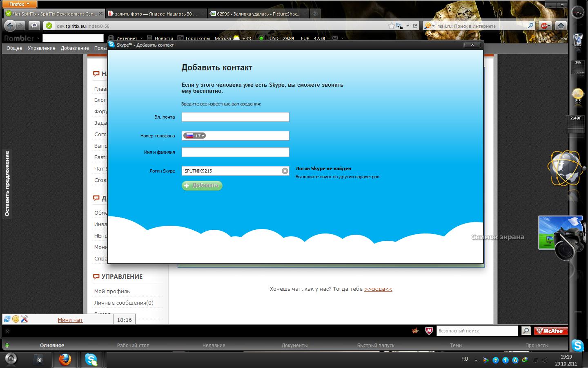Screen dimensions: 588x368
Task: Go back with the browser back arrow
Action: (11, 26)
